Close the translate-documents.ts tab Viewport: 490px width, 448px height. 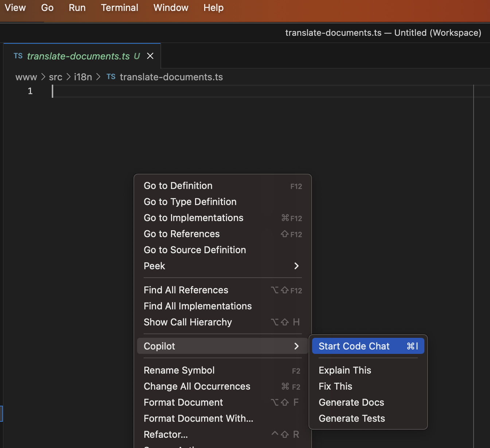[150, 56]
